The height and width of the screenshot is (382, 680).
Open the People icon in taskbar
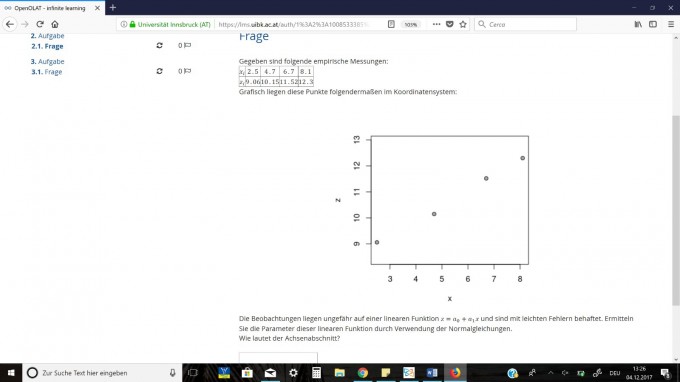coord(532,373)
